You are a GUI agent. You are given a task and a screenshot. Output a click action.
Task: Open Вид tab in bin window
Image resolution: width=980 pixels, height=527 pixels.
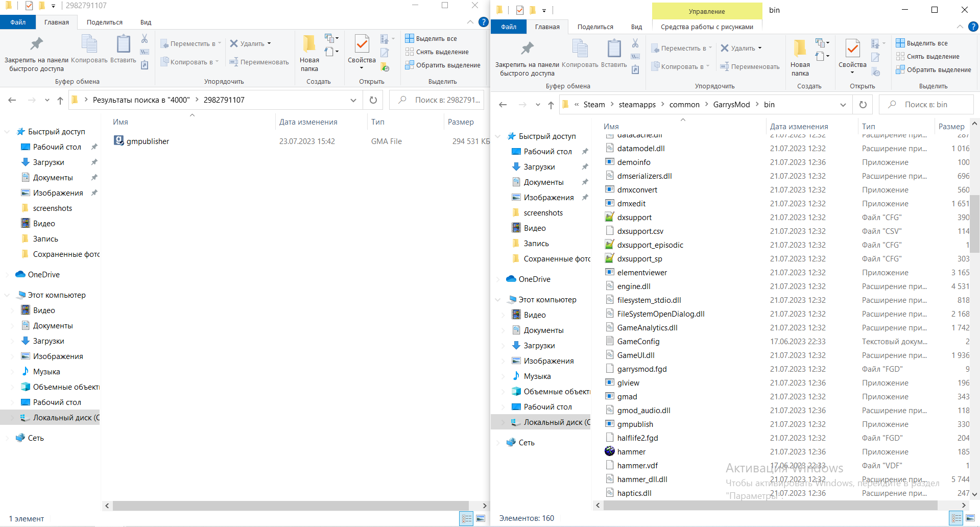click(636, 27)
